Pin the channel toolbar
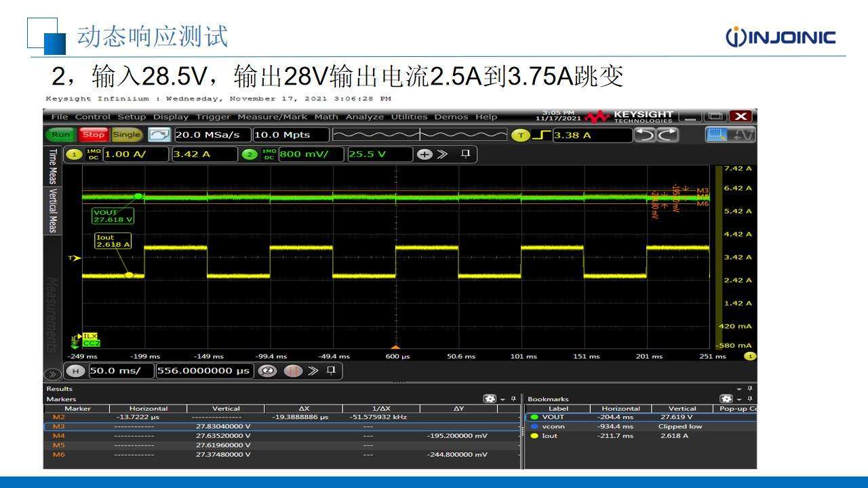This screenshot has width=868, height=488. pos(465,154)
